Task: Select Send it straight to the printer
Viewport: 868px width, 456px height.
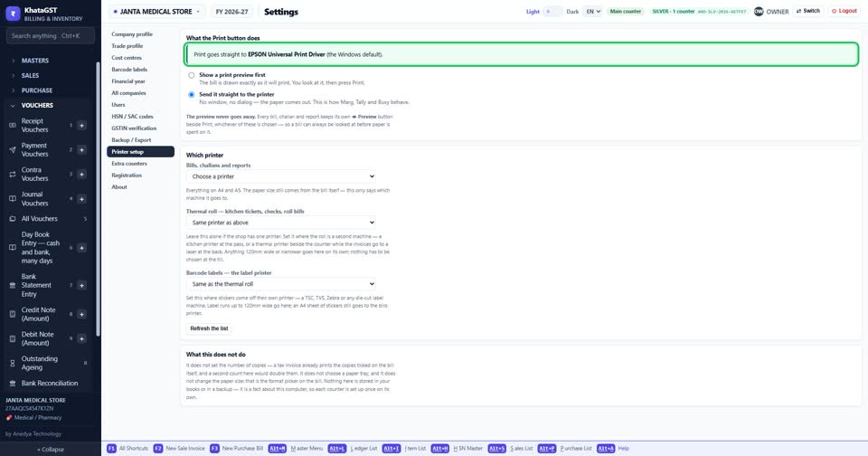Action: 192,95
